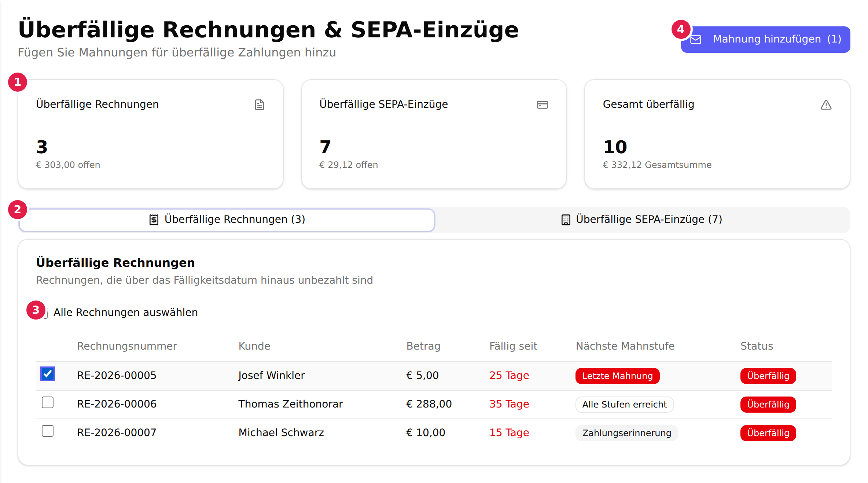Click the 25 Tage overdue value
This screenshot has width=868, height=483.
pos(509,375)
